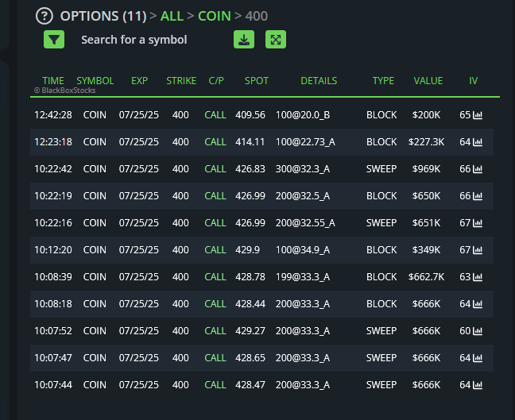This screenshot has width=515, height=420.
Task: Select the 12:23:18 time cell
Action: [x=53, y=142]
